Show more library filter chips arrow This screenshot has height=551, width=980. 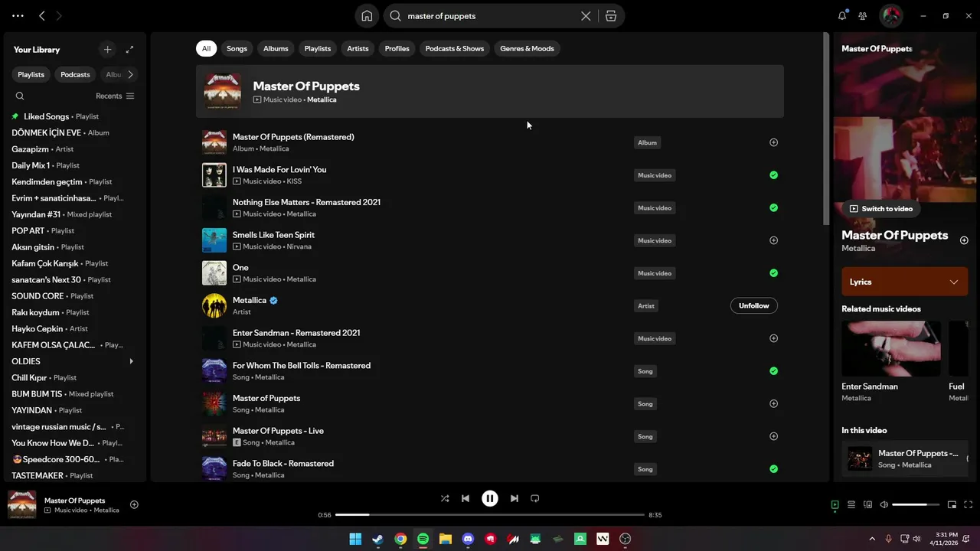click(x=130, y=74)
